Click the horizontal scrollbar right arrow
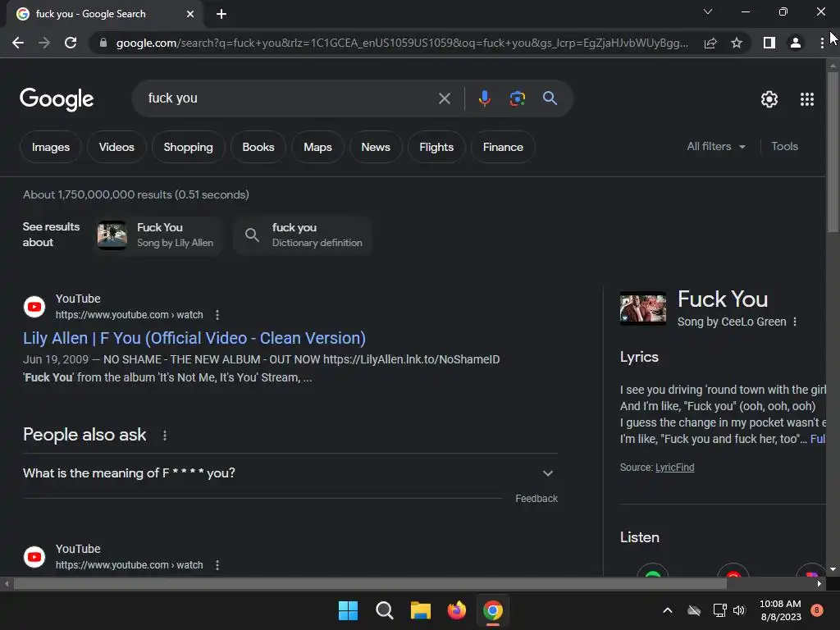The image size is (840, 630). pos(819,583)
